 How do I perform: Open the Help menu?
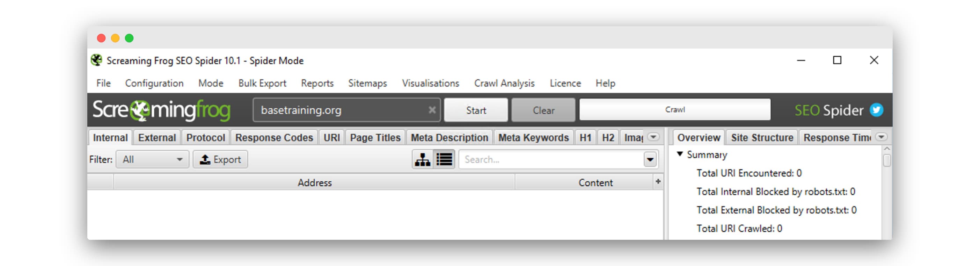point(605,83)
